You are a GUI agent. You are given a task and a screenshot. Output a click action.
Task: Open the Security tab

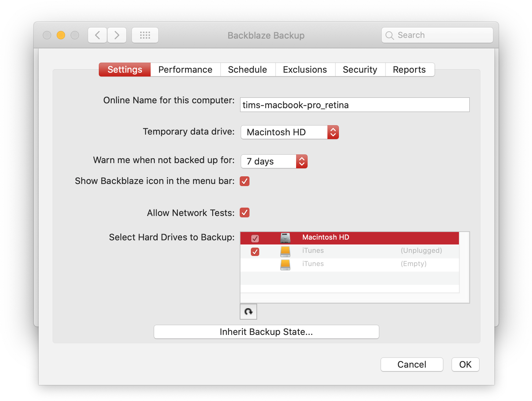(x=360, y=70)
